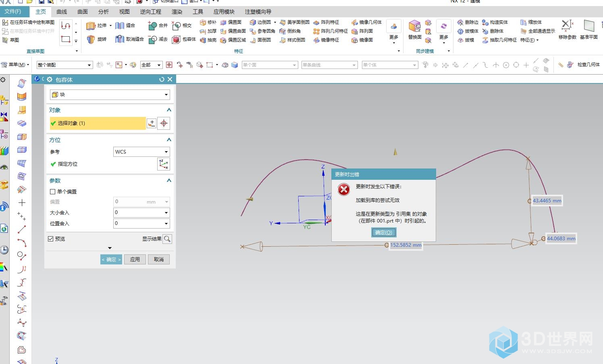
Task: Click the 偏置面 offset face tool
Action: 231,22
